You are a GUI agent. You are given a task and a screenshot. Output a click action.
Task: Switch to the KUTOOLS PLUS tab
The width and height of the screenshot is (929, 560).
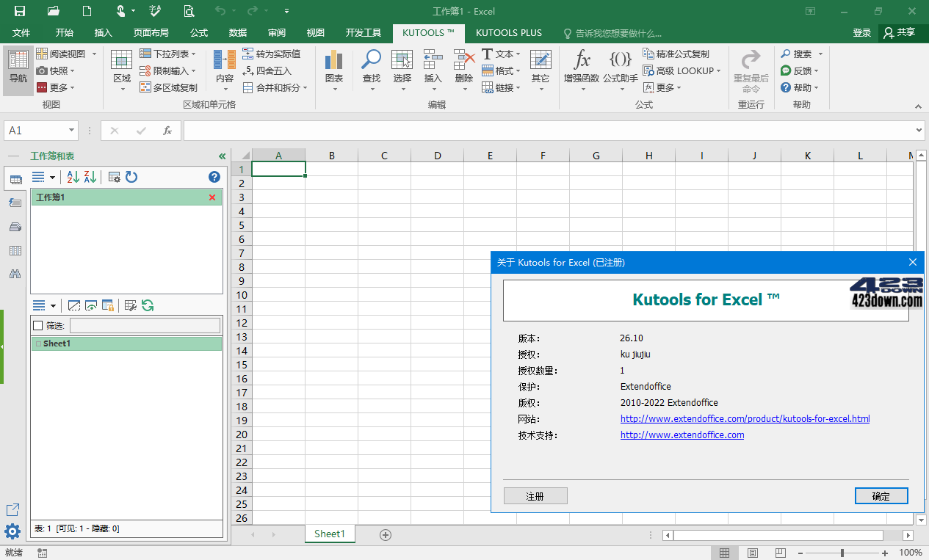(x=508, y=33)
